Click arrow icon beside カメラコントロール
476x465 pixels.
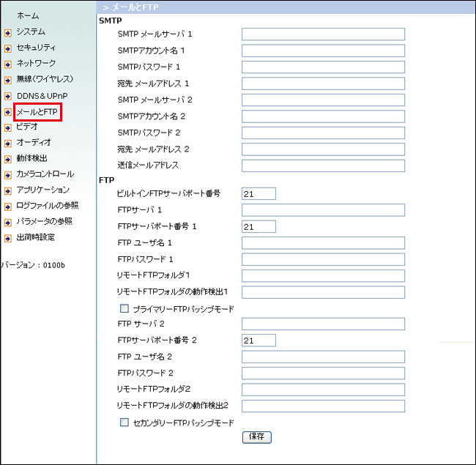pyautogui.click(x=8, y=175)
